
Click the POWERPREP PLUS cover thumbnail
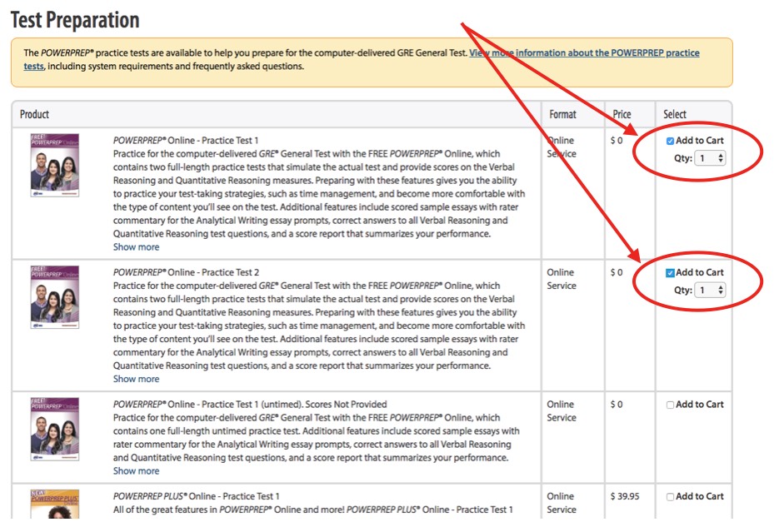coord(54,510)
